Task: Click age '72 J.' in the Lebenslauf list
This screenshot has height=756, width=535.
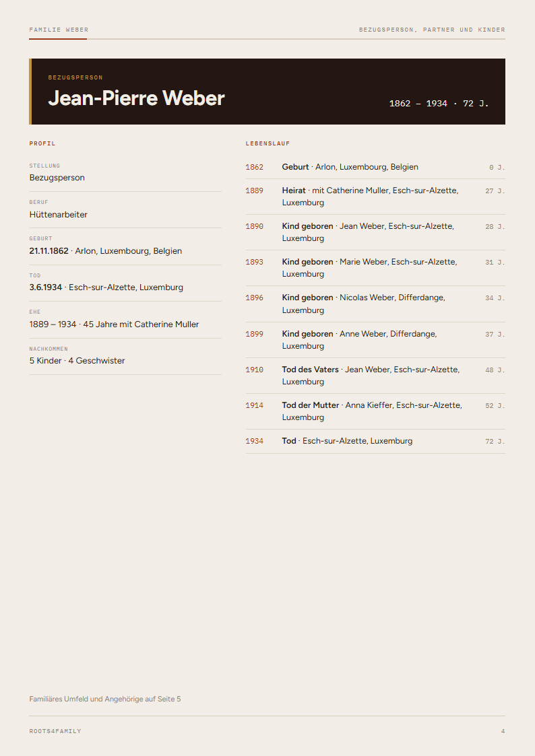Action: [495, 441]
